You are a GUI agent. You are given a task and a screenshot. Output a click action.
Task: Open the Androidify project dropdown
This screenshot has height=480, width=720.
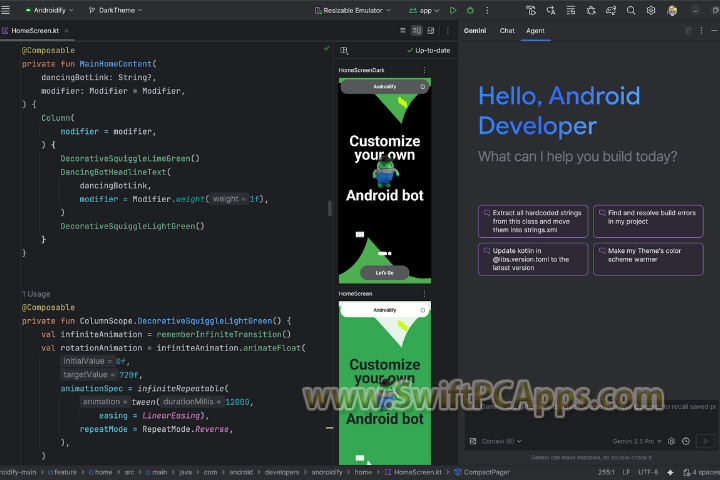click(49, 10)
